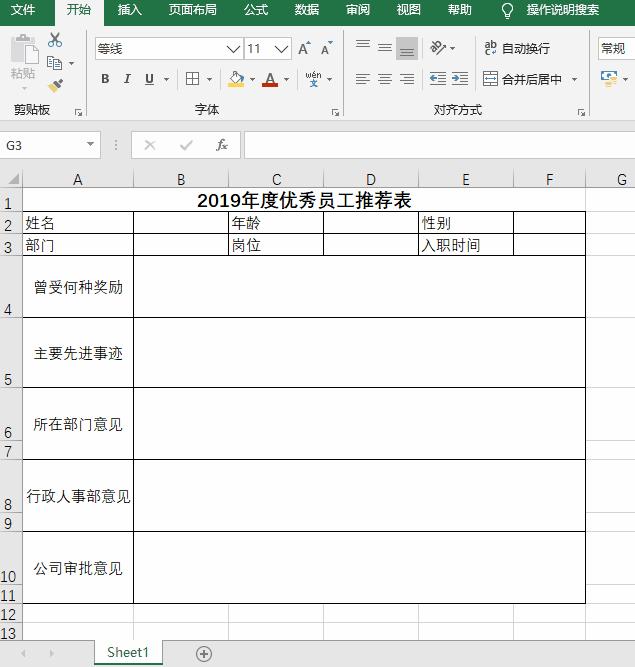Select row 5 header
Viewport: 635px width, 667px height.
coord(11,353)
